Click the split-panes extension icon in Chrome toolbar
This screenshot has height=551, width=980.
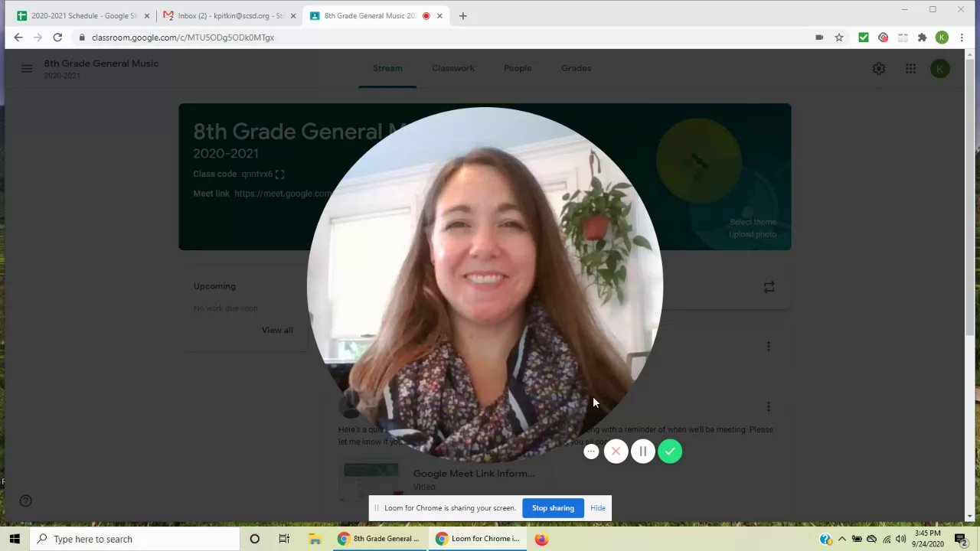click(x=903, y=37)
